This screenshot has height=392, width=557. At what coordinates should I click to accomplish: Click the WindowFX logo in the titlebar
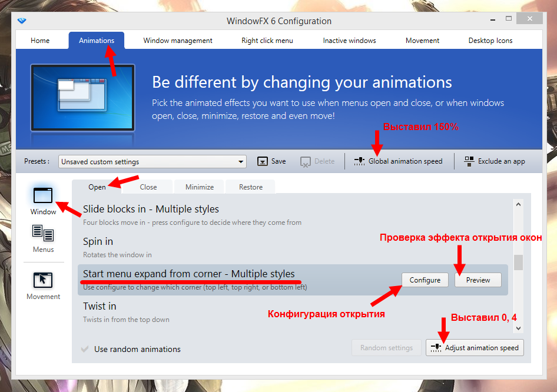pyautogui.click(x=22, y=21)
